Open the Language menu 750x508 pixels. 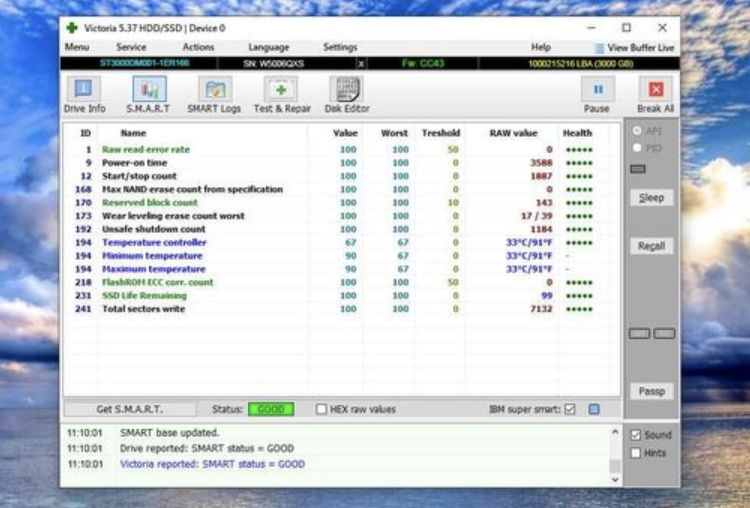(269, 47)
